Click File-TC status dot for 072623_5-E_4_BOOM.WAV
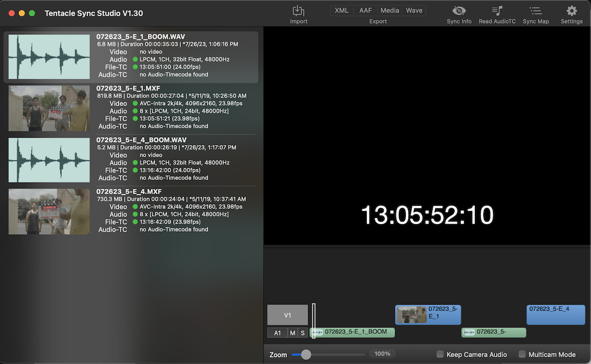This screenshot has width=591, height=364. [135, 170]
